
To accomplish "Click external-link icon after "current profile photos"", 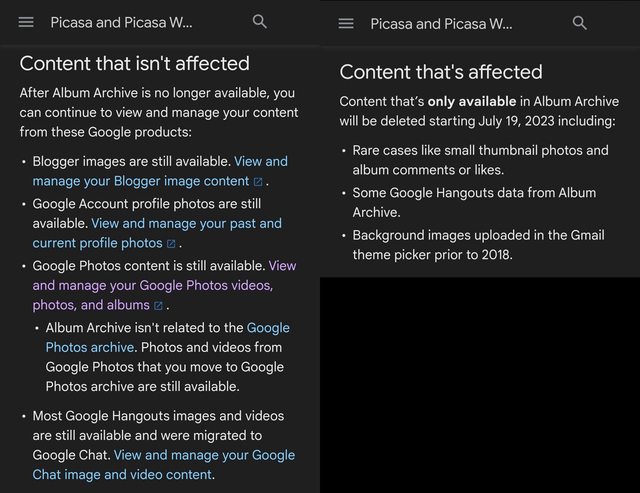I will click(x=171, y=244).
